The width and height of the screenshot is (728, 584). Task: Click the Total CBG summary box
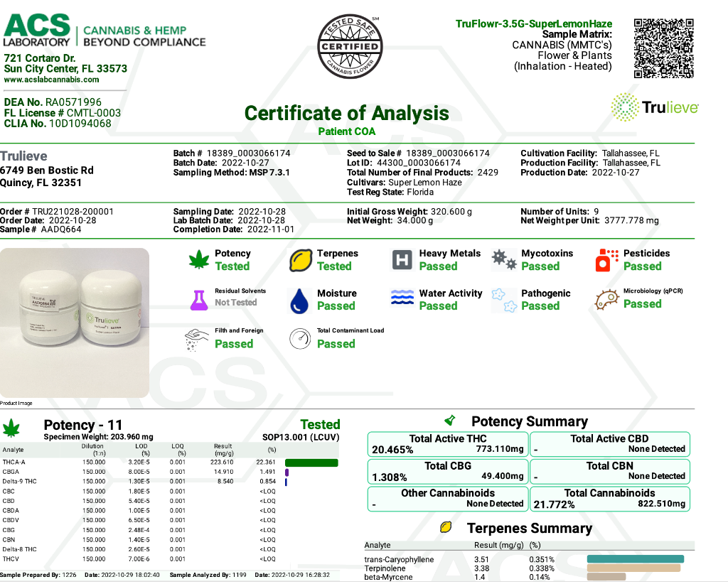(x=448, y=472)
